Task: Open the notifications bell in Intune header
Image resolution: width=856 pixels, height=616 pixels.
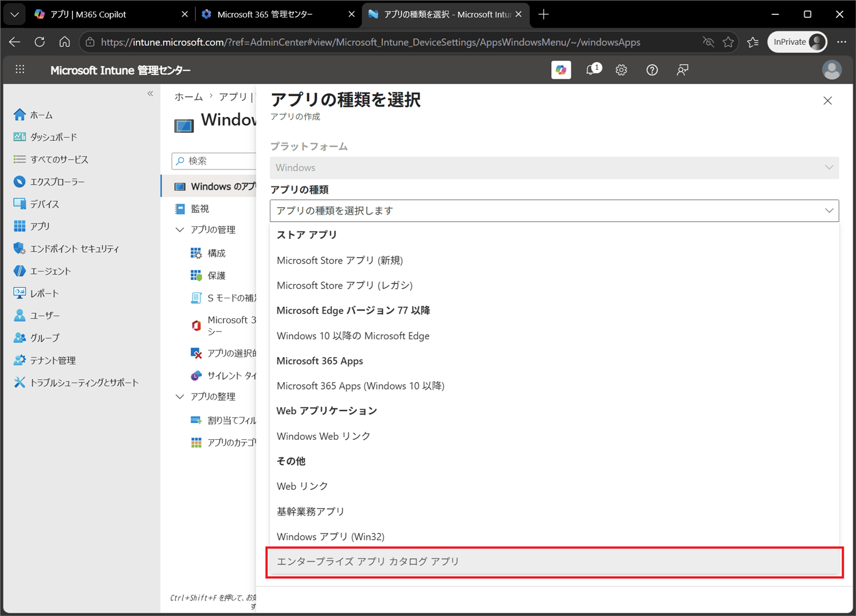Action: 593,70
